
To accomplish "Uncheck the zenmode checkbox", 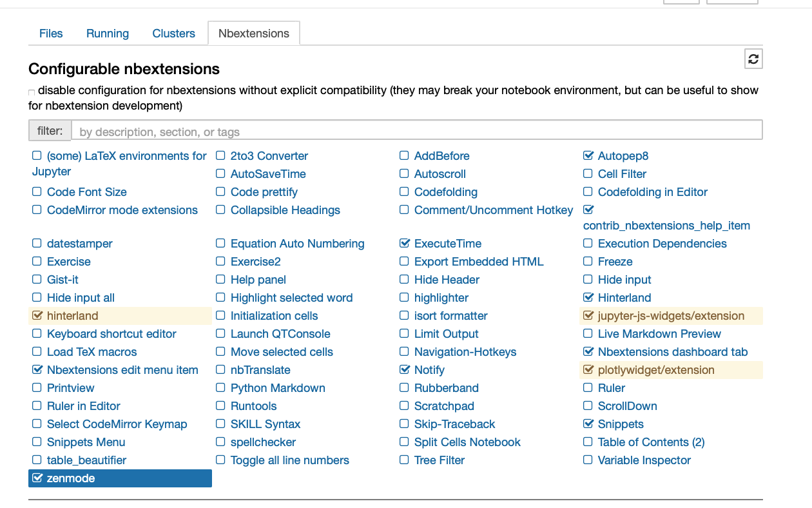I will (37, 478).
